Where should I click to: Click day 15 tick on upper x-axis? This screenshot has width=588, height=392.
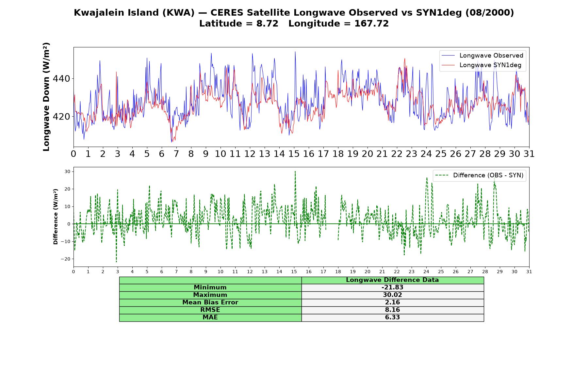294,154
